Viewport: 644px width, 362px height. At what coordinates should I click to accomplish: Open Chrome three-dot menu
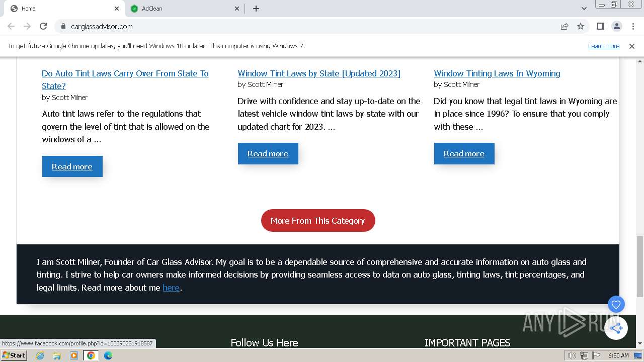pos(633,26)
